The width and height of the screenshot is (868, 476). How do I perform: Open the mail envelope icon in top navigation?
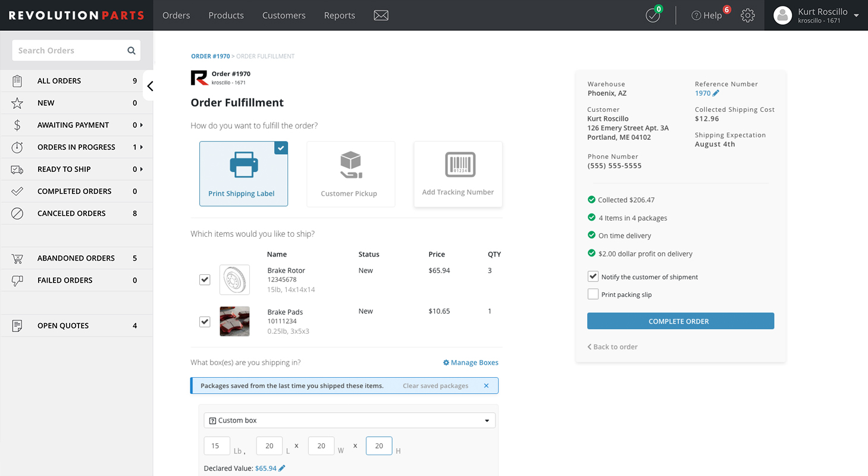click(381, 15)
